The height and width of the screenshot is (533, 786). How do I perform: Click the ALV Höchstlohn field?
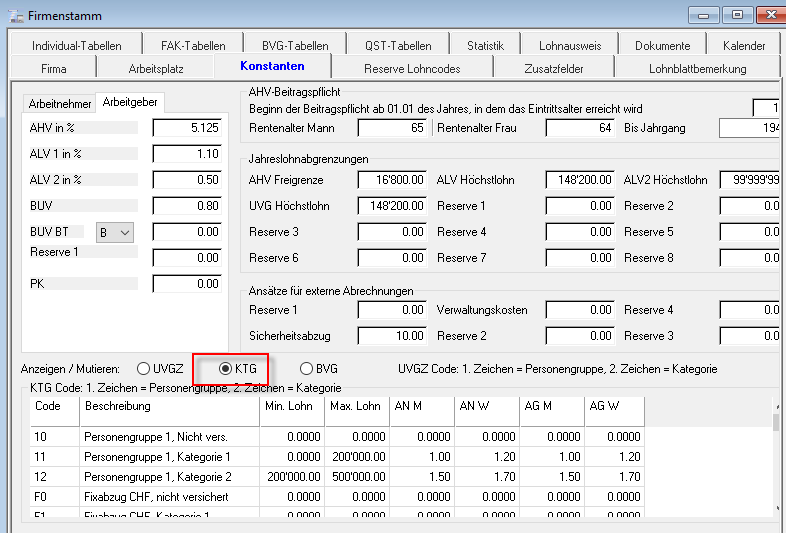[580, 180]
